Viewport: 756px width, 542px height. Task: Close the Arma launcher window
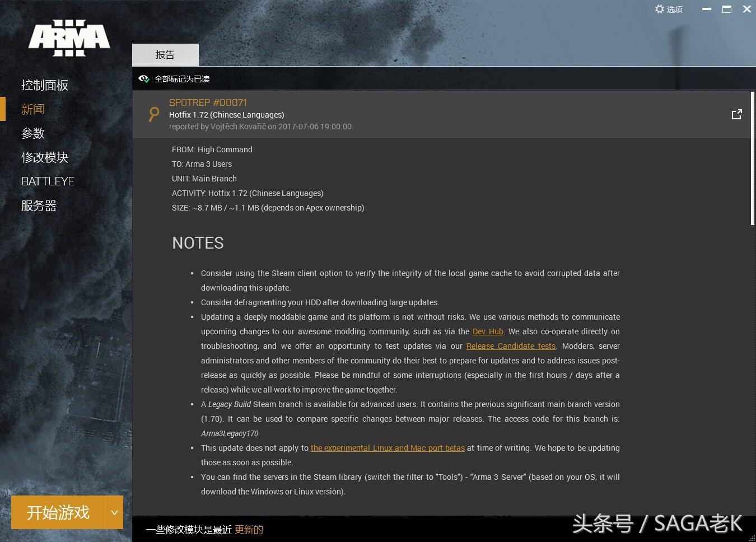[x=747, y=9]
